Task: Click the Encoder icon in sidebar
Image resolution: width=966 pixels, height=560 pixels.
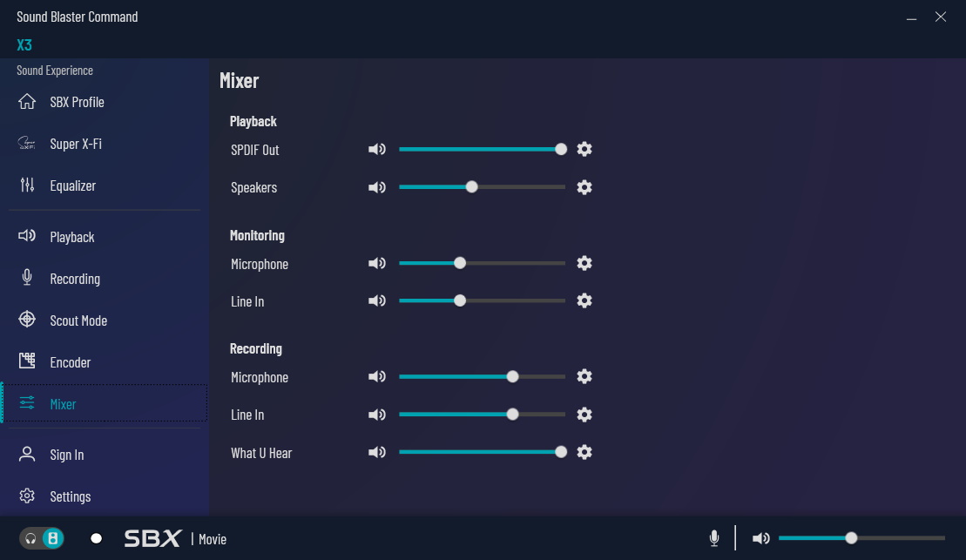Action: click(27, 361)
